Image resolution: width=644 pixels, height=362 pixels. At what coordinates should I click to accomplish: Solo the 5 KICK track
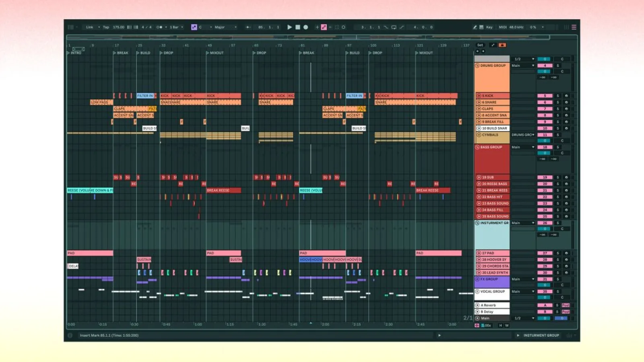(x=558, y=96)
